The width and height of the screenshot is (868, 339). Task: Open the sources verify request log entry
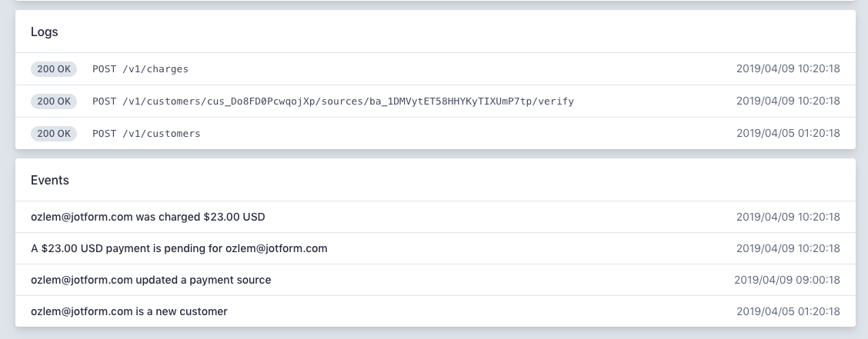pos(435,101)
